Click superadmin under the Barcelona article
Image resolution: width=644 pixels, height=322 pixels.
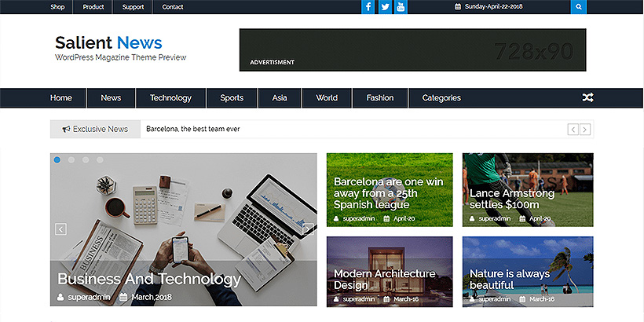[359, 219]
